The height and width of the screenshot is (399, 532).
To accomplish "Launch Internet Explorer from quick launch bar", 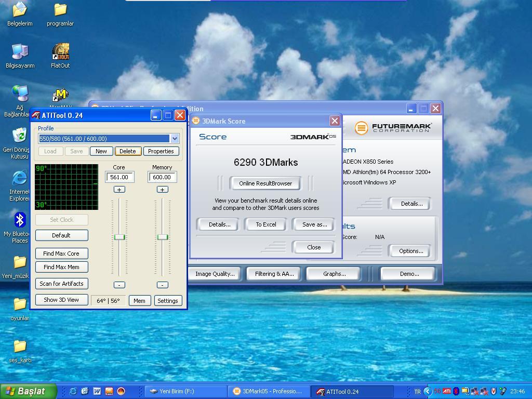I will [x=73, y=391].
